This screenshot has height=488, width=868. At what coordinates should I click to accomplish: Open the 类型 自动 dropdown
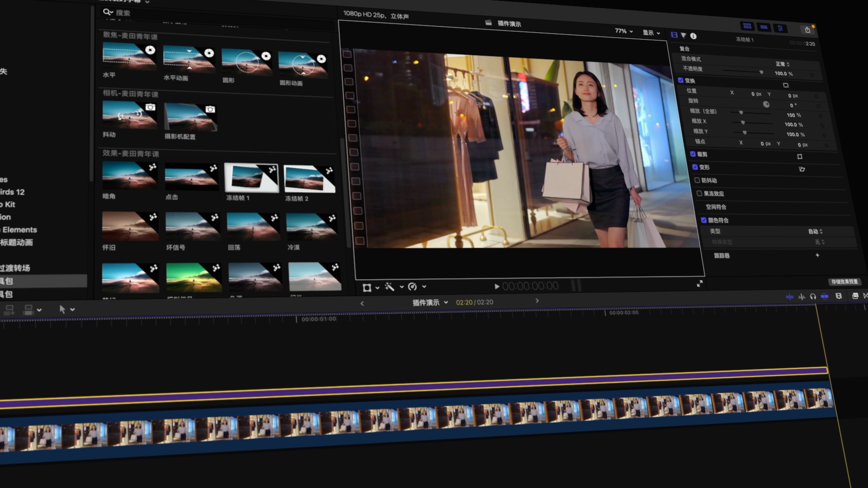[816, 231]
